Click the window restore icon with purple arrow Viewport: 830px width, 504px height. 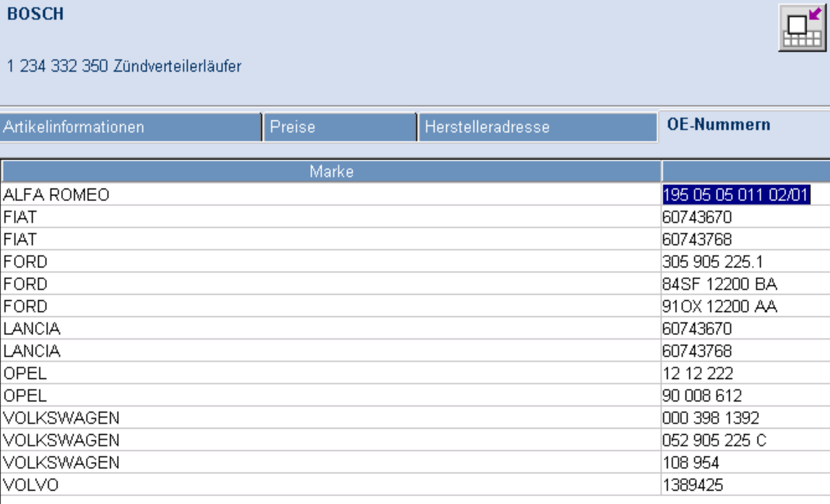click(802, 28)
